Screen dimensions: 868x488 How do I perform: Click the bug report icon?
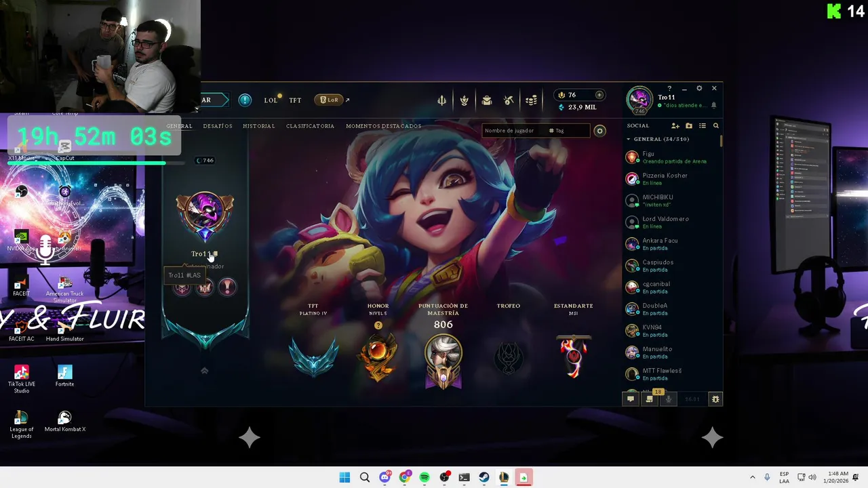pyautogui.click(x=715, y=399)
